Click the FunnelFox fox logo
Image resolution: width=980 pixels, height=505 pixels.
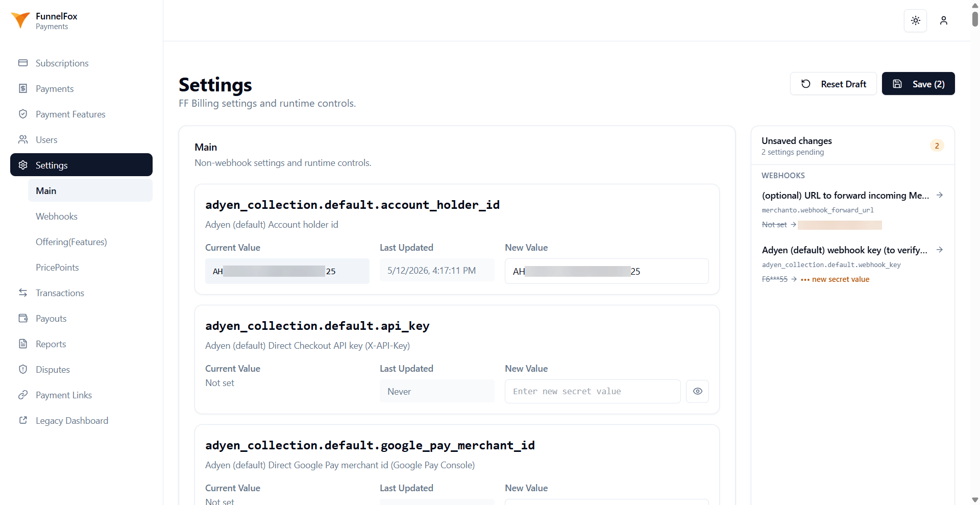pos(20,20)
